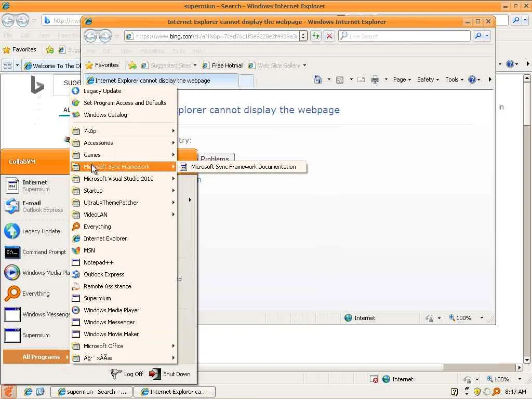
Task: Click the Favorites button in the front IE window
Action: tap(102, 65)
